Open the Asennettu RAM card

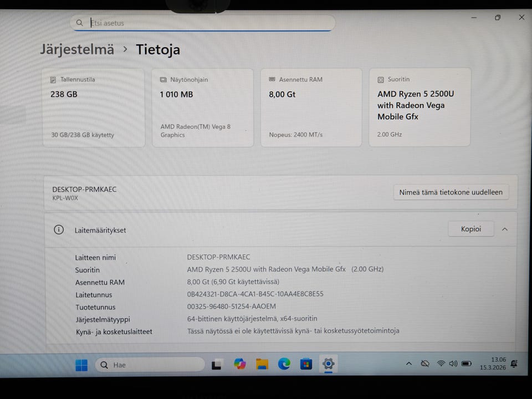coord(311,107)
